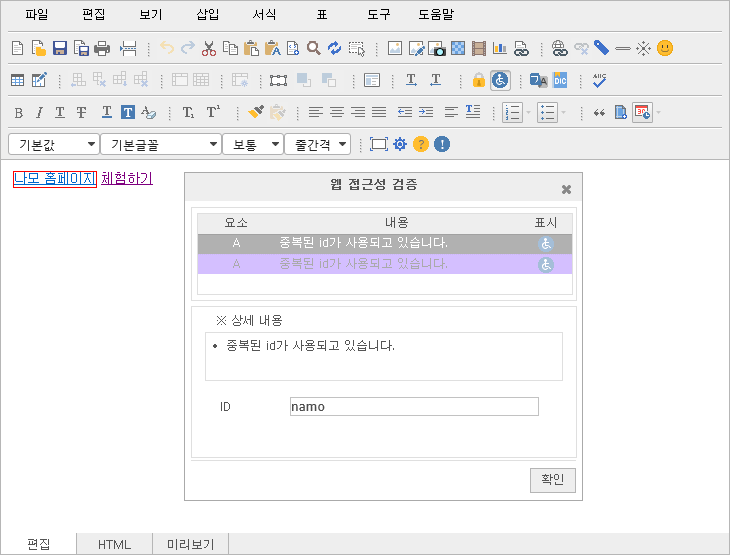Close the 웹 접근성 검증 dialog

pos(566,190)
